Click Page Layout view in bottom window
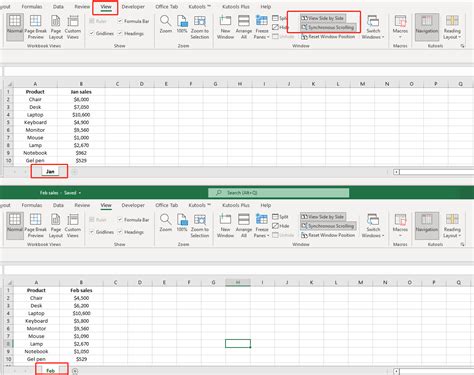 coord(56,226)
